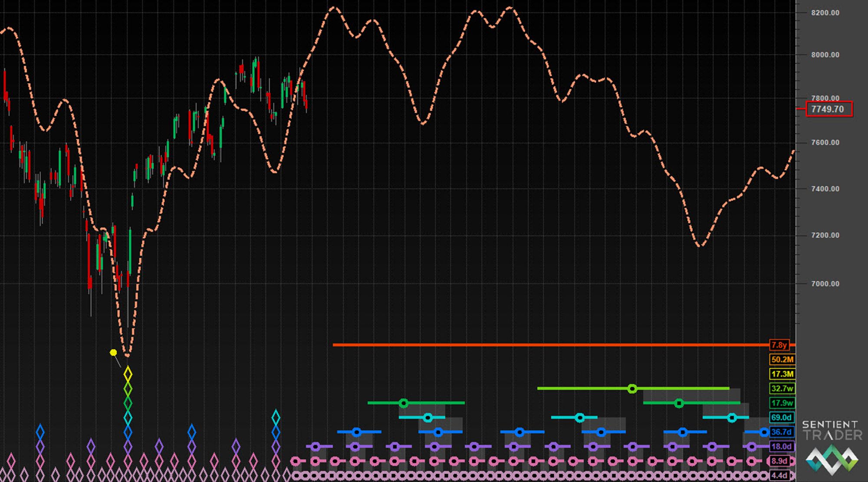The image size is (868, 482).
Task: Click the 7000.00 price axis label
Action: coord(825,284)
